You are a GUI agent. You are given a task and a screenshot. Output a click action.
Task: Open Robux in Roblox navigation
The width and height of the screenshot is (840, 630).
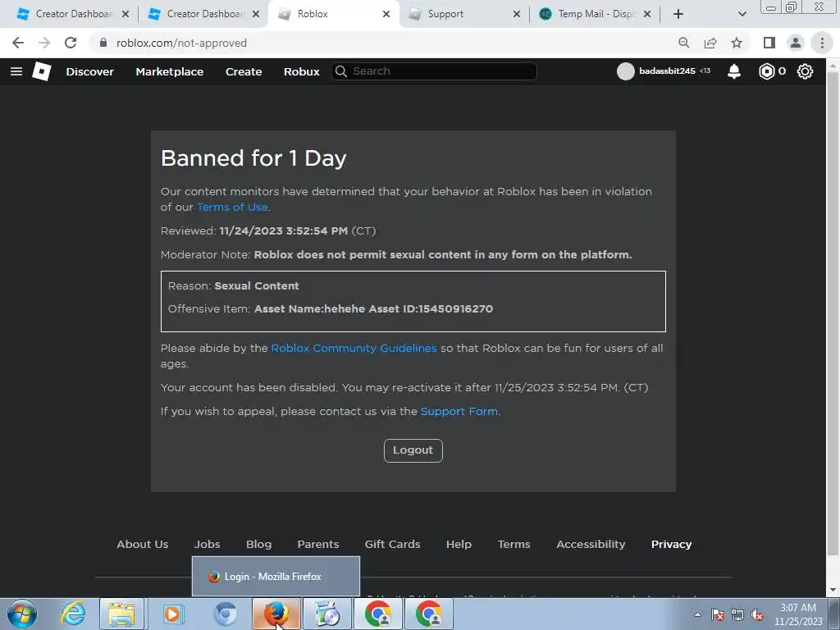tap(302, 71)
